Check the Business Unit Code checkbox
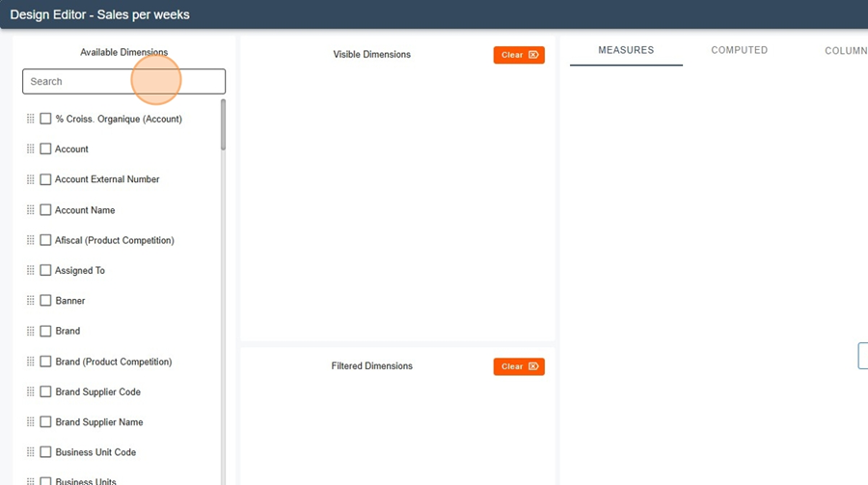868x485 pixels. click(45, 452)
